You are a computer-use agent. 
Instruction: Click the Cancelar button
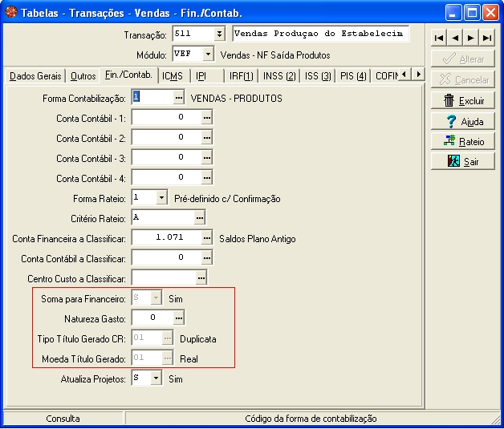pyautogui.click(x=462, y=79)
